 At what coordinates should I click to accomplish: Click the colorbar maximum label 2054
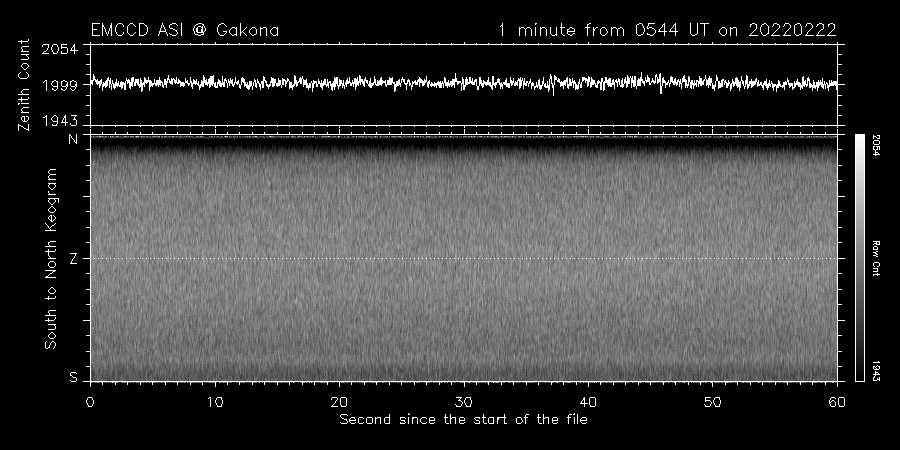[876, 146]
